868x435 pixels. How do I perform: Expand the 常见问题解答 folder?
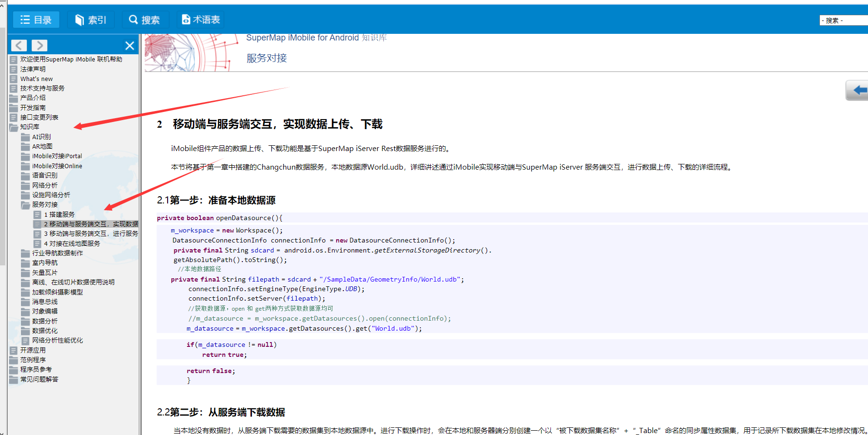pyautogui.click(x=39, y=379)
